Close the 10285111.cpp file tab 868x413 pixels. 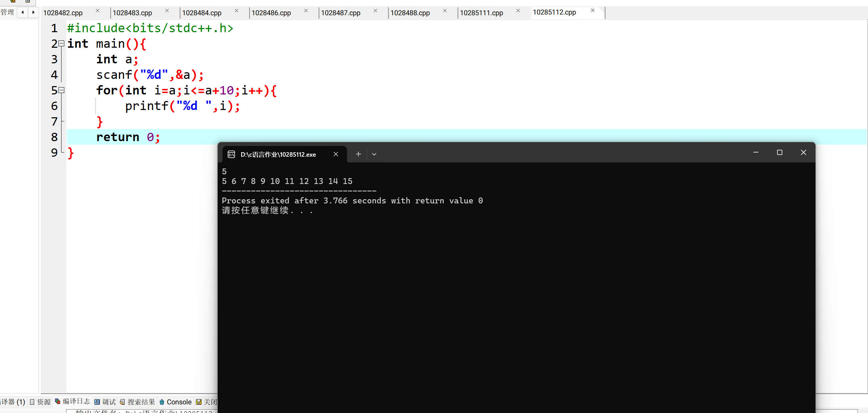(x=518, y=11)
